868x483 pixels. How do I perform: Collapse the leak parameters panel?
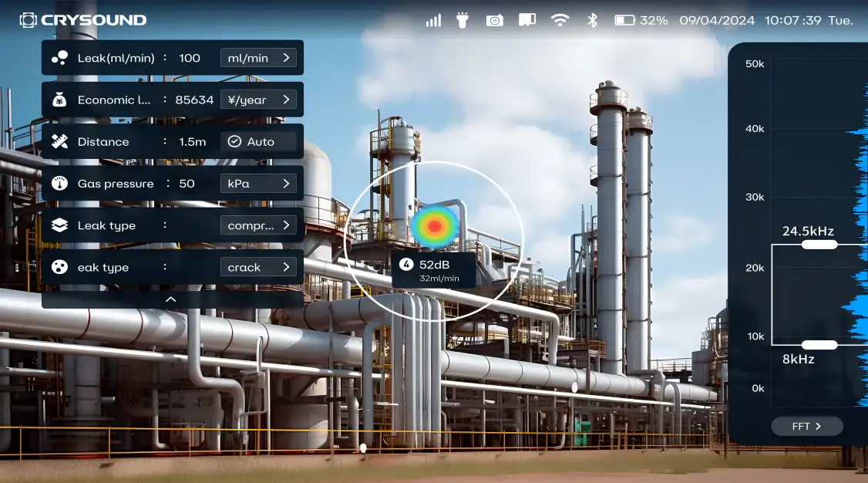(x=171, y=299)
